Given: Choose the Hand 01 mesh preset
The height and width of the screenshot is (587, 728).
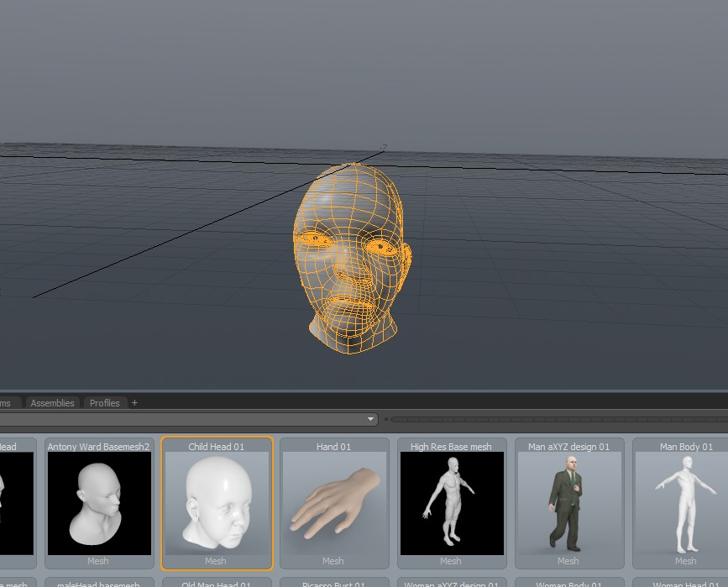Looking at the screenshot, I should pyautogui.click(x=334, y=503).
